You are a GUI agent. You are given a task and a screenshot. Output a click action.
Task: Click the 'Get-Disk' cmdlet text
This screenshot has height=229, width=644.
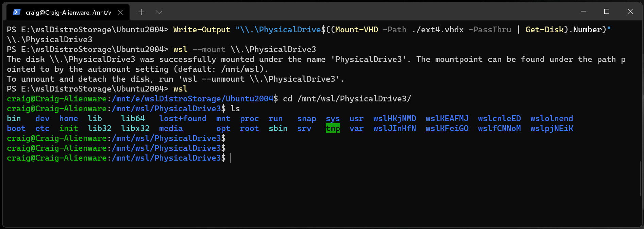(x=545, y=30)
